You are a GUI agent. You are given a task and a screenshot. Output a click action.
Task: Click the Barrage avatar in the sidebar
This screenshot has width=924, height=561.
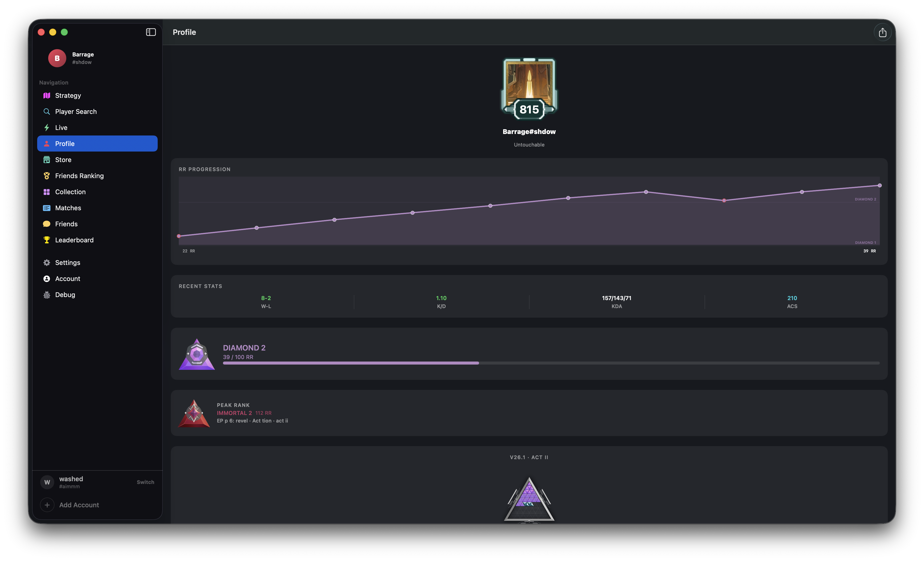click(57, 58)
